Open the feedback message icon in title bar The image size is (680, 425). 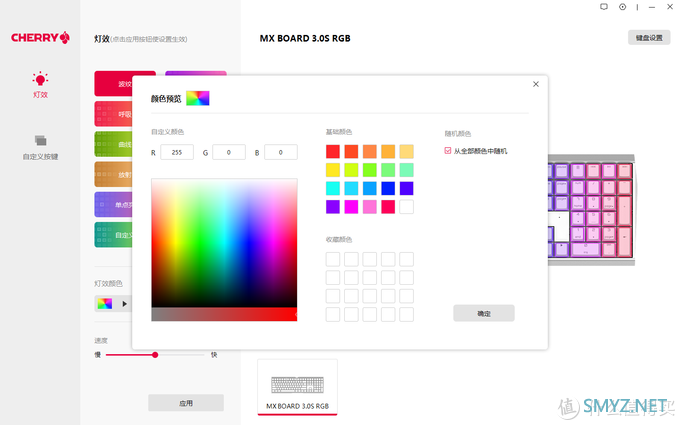point(604,7)
